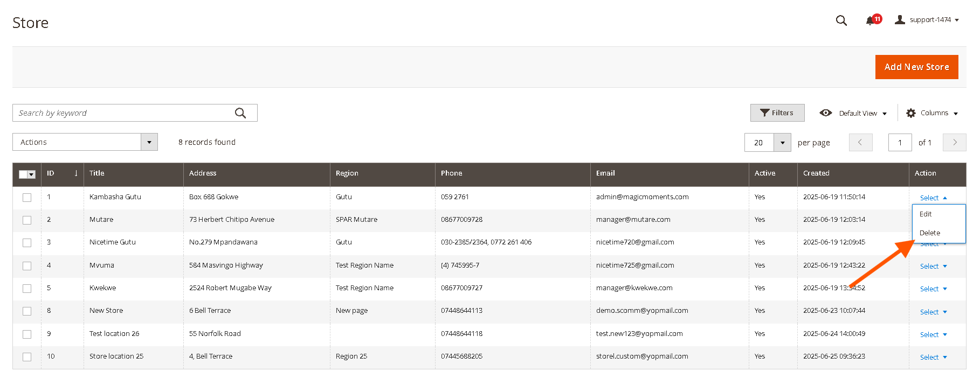Screen dimensions: 980x385
Task: Click the global search magnifier icon
Action: tap(841, 20)
